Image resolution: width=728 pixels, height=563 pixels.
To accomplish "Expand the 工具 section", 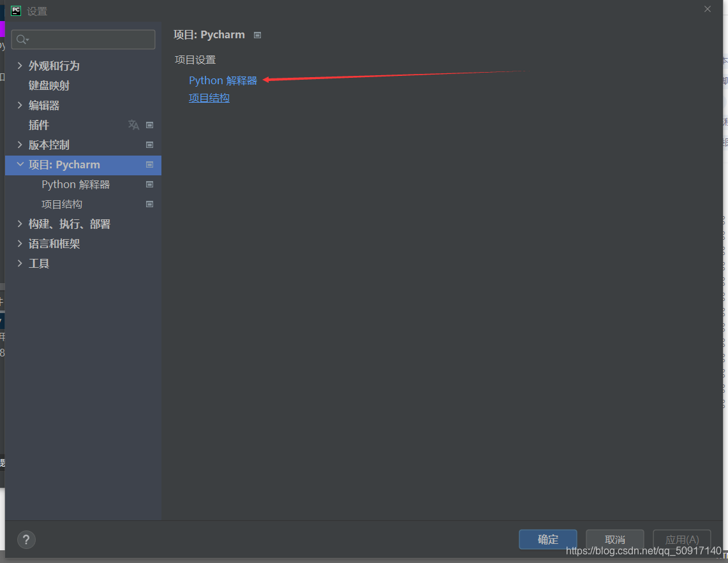I will (x=20, y=263).
